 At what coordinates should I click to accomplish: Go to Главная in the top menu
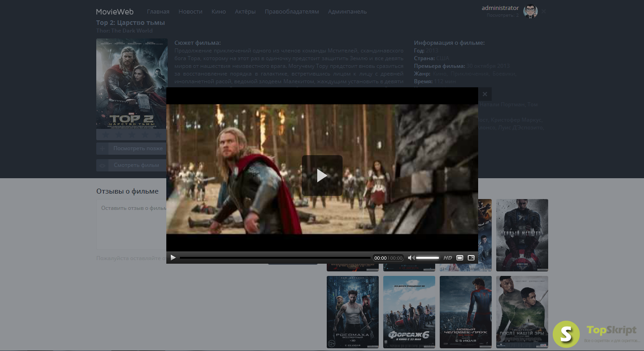point(158,12)
